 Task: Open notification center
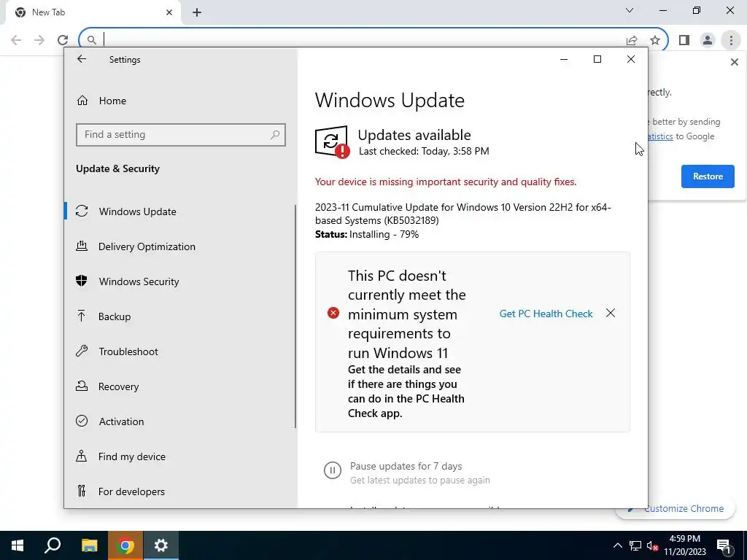723,545
